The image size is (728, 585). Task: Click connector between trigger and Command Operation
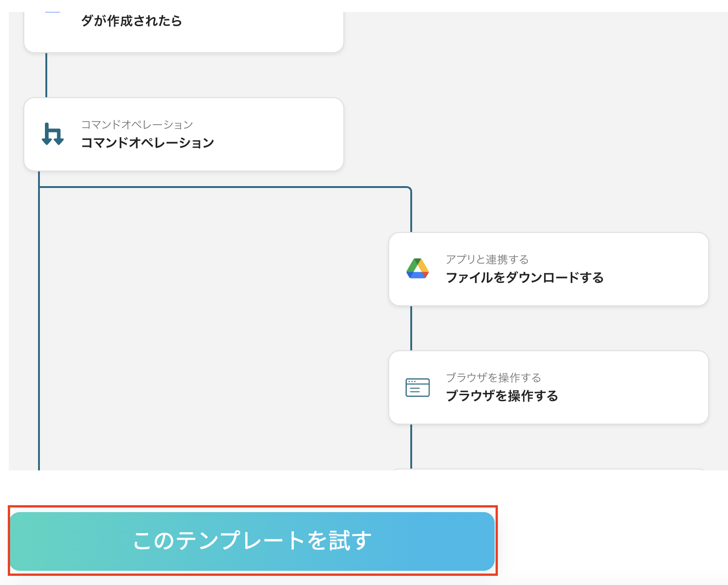tap(46, 75)
